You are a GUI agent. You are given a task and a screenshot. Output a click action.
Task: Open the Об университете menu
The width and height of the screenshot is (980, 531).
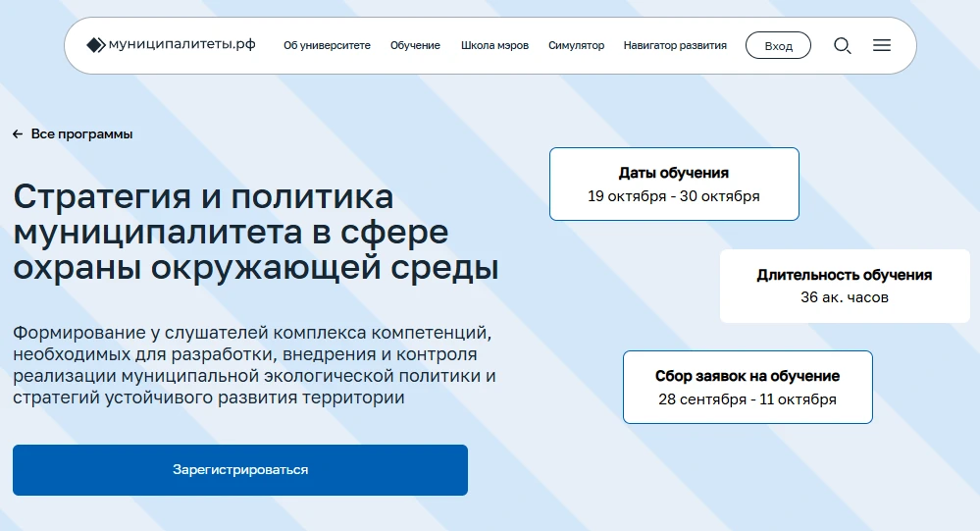[327, 46]
